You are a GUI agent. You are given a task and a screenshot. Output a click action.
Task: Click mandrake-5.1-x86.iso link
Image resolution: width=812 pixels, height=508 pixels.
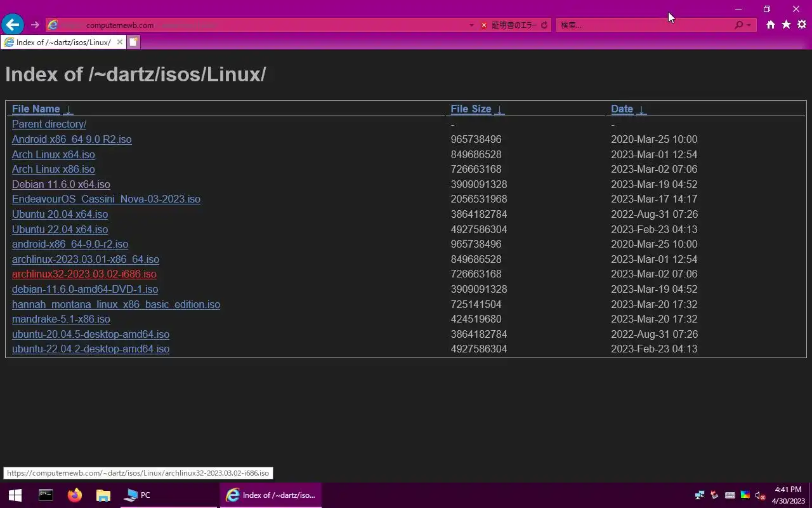(x=61, y=319)
